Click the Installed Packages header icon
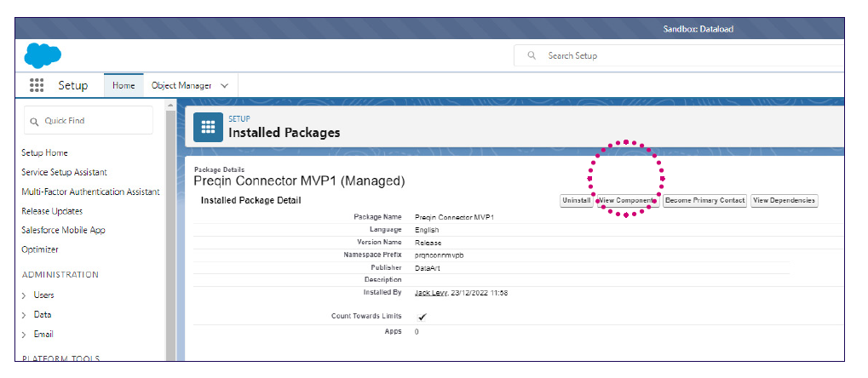The width and height of the screenshot is (868, 378). [x=208, y=128]
